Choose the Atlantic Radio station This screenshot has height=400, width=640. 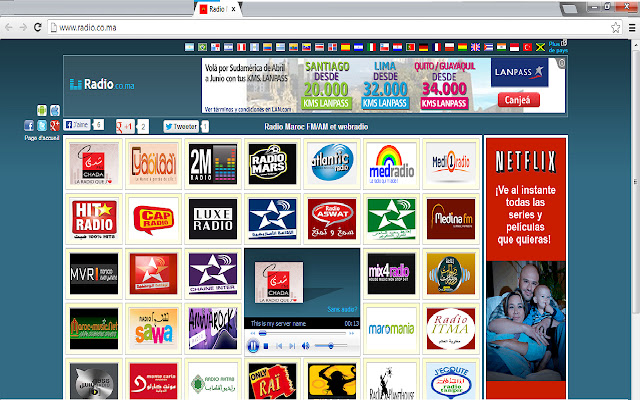tap(332, 164)
